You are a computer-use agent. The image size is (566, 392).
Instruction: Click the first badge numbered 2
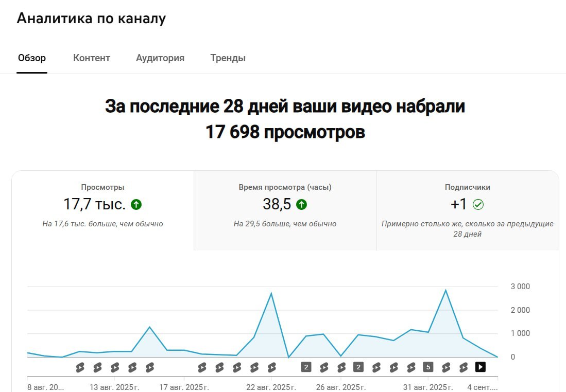[306, 367]
